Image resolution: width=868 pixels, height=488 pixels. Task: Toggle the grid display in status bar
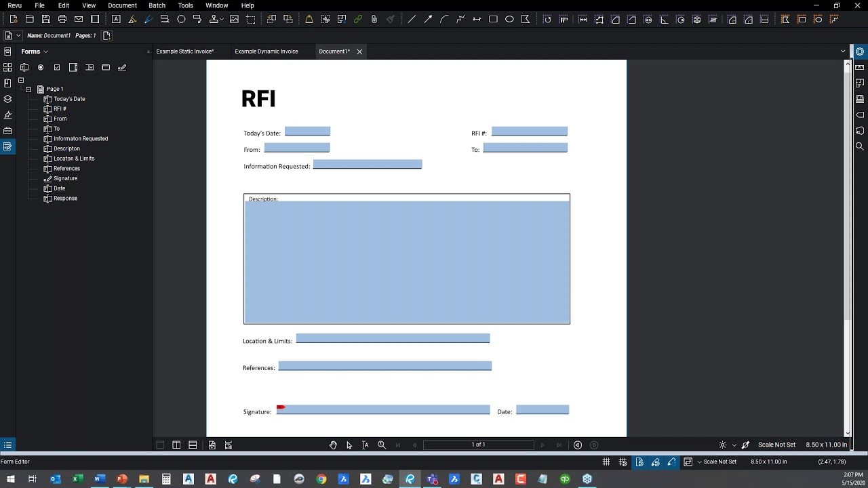[x=606, y=462]
